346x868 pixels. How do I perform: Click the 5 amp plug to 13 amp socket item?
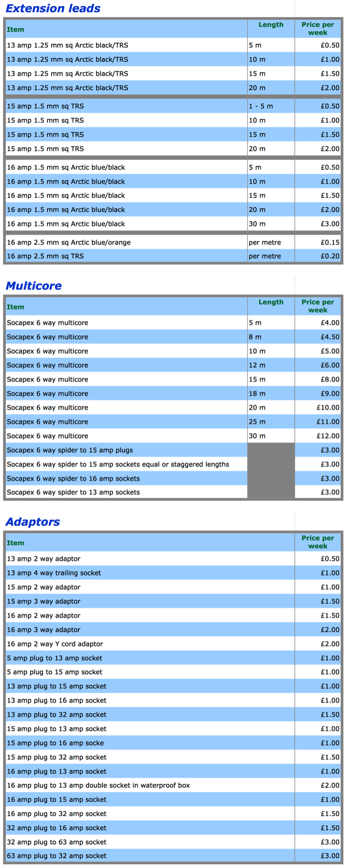[54, 658]
